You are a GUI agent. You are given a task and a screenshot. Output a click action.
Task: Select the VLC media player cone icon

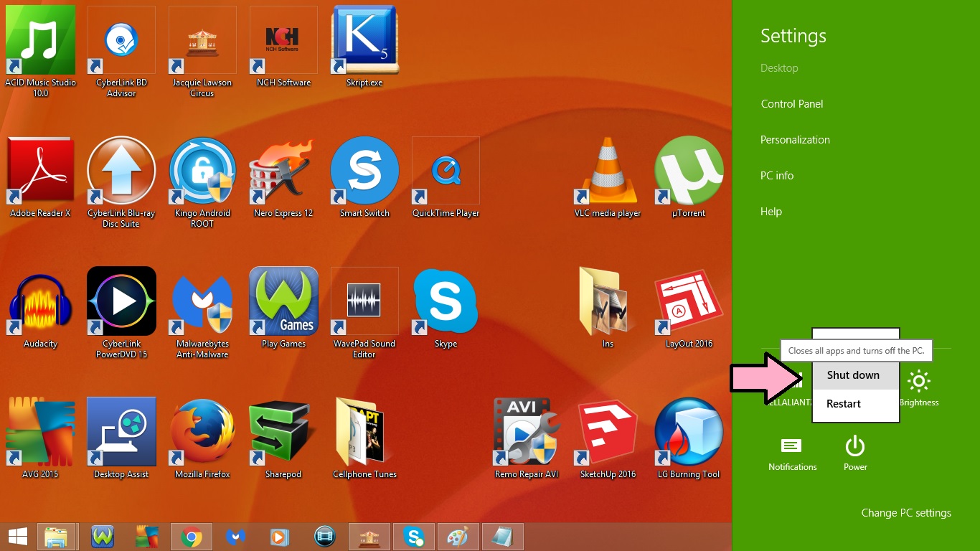point(608,177)
